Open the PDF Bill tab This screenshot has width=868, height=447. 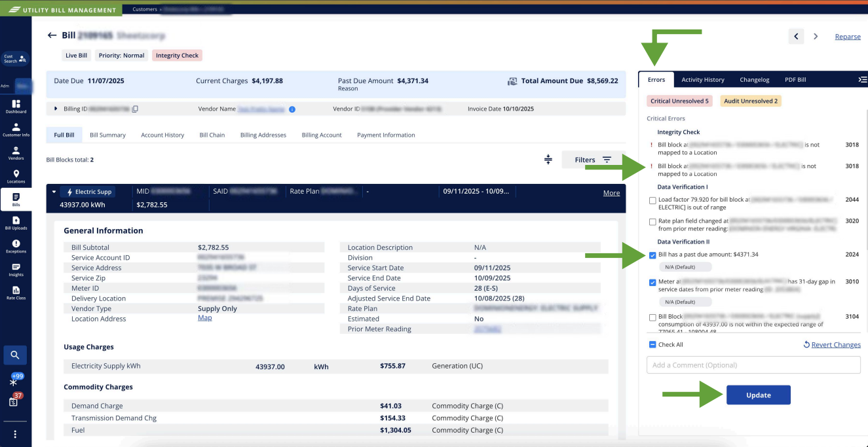click(x=795, y=79)
